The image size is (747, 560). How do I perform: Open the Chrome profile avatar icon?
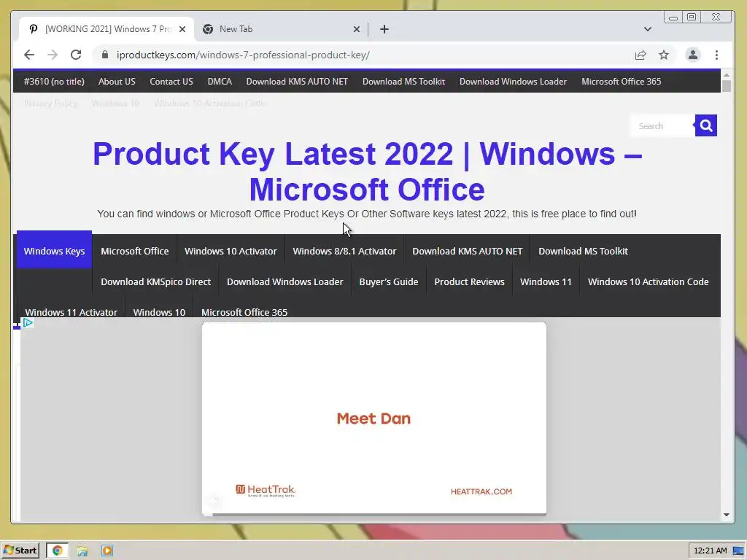[693, 55]
